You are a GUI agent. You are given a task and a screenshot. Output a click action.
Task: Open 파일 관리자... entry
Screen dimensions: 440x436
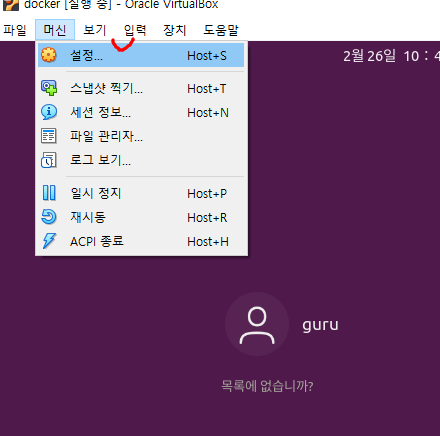141,136
